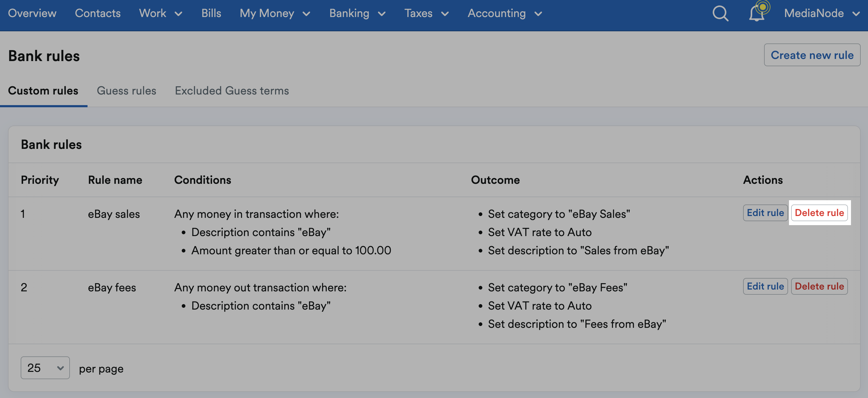Select the 'eBay fees' rule name
Image resolution: width=868 pixels, height=398 pixels.
[112, 287]
